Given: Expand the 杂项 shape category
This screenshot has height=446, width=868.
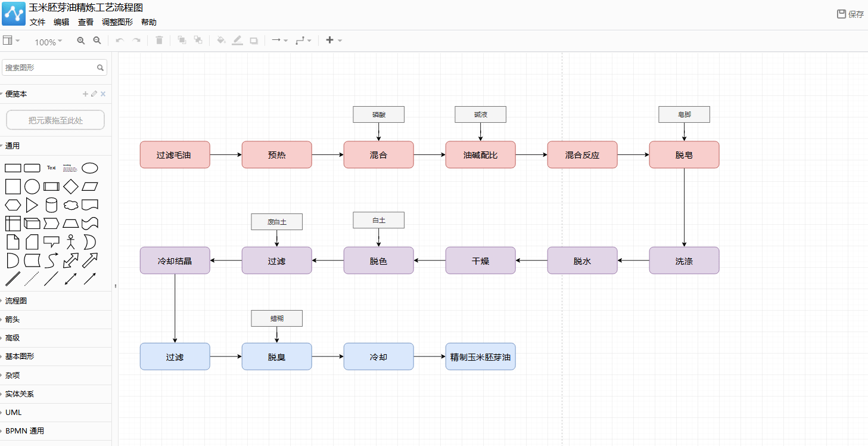Looking at the screenshot, I should (x=55, y=375).
